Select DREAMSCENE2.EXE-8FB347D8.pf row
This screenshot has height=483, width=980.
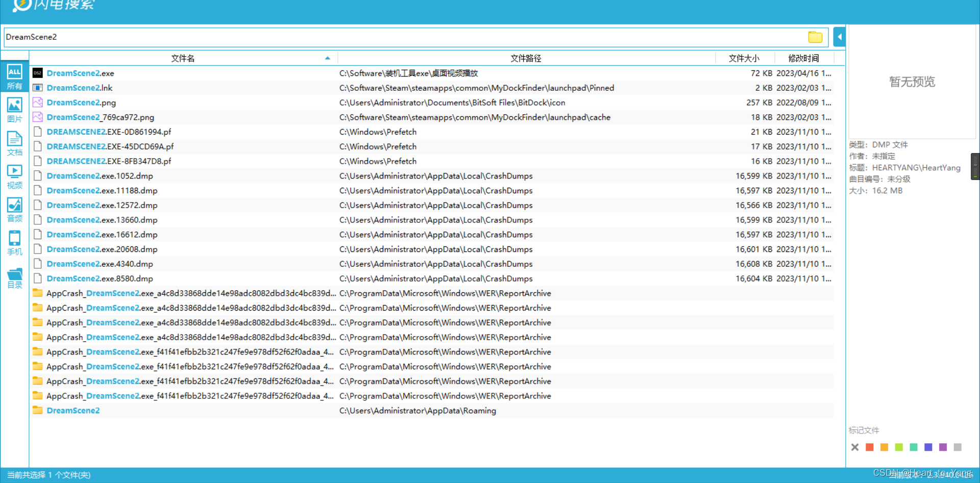pos(431,161)
